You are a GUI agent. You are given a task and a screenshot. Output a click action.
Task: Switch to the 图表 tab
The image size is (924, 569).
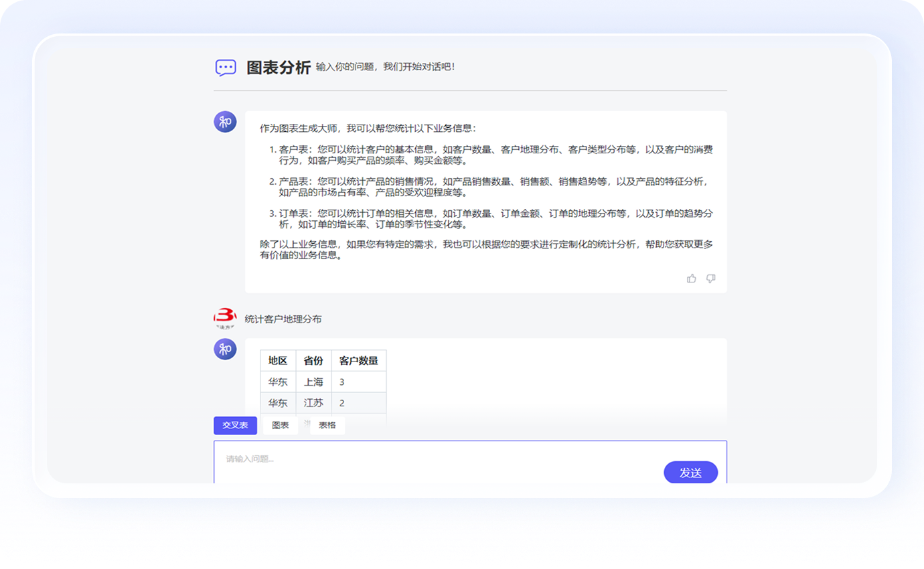(x=281, y=426)
